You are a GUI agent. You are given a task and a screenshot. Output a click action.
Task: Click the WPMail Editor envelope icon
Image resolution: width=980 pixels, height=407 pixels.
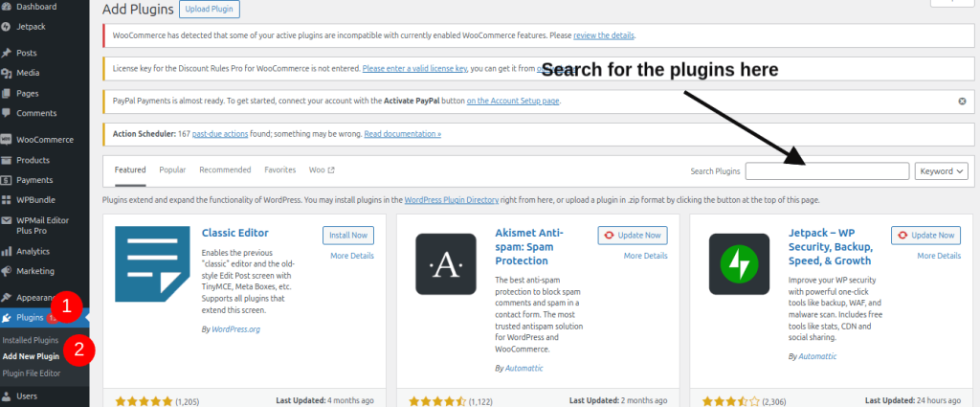point(7,220)
